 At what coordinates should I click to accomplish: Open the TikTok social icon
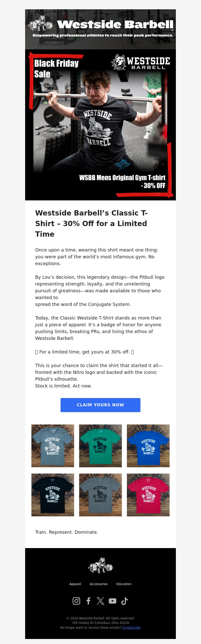click(125, 601)
